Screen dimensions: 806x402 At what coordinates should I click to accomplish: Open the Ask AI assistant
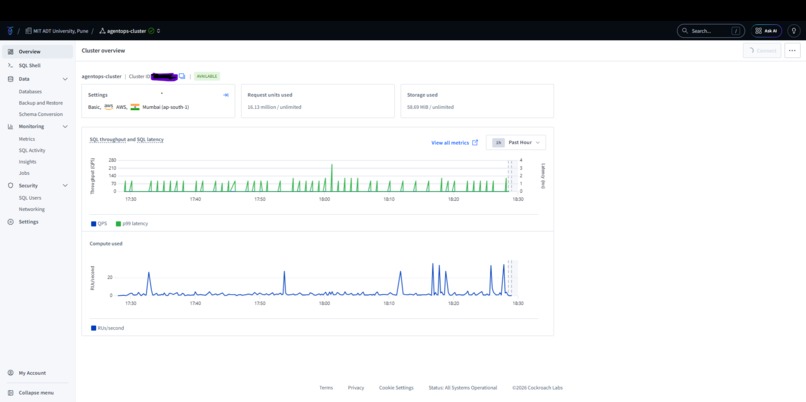pos(766,31)
